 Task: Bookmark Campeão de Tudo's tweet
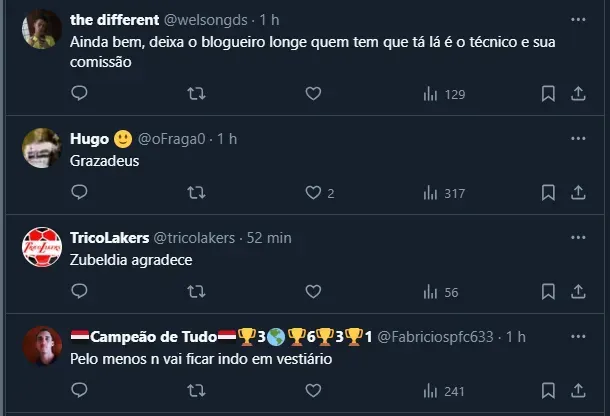548,391
